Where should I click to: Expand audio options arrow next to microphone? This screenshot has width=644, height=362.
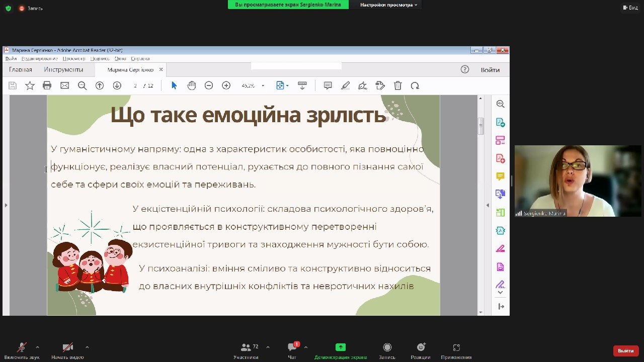coord(37,347)
